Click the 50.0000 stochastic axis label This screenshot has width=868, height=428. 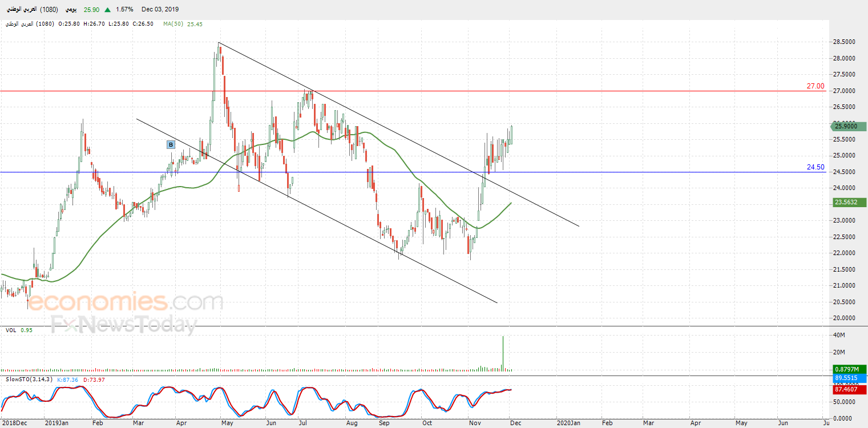coord(843,402)
